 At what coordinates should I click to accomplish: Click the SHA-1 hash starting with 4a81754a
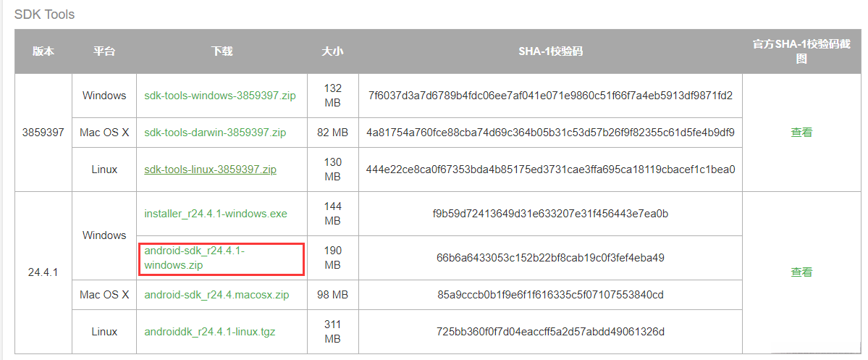[550, 133]
